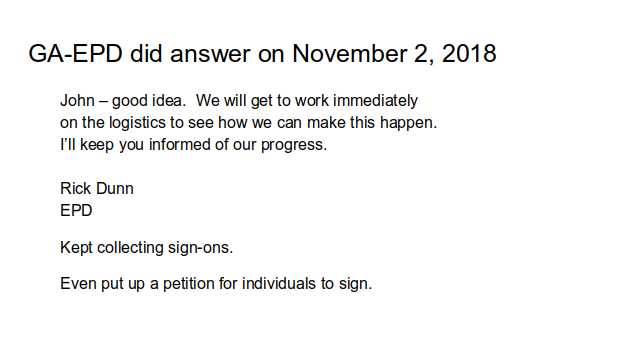640x360 pixels.
Task: Click the word "GA-EPD" in the title
Action: [x=76, y=53]
